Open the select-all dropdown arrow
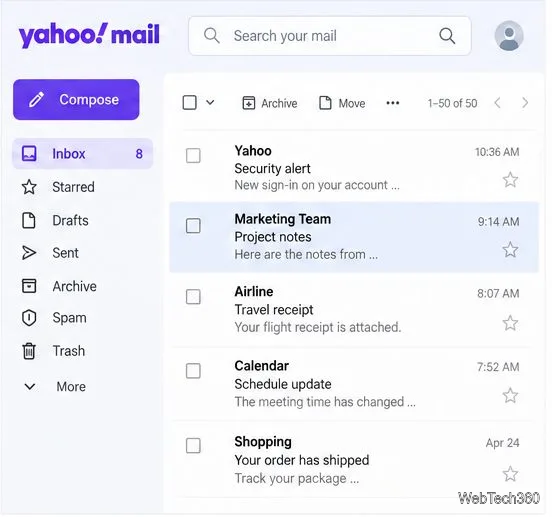 210,102
